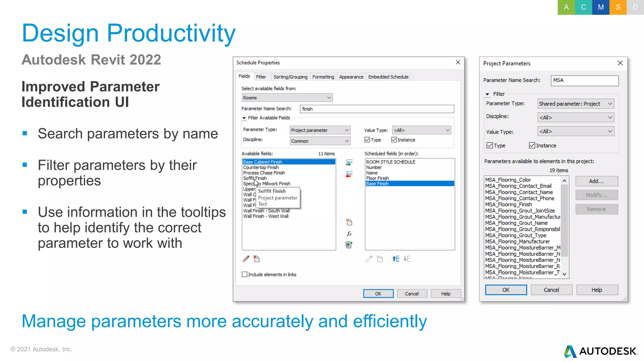Click the delete parameter icon below Available fields
Image resolution: width=644 pixels, height=362 pixels.
pos(257,259)
